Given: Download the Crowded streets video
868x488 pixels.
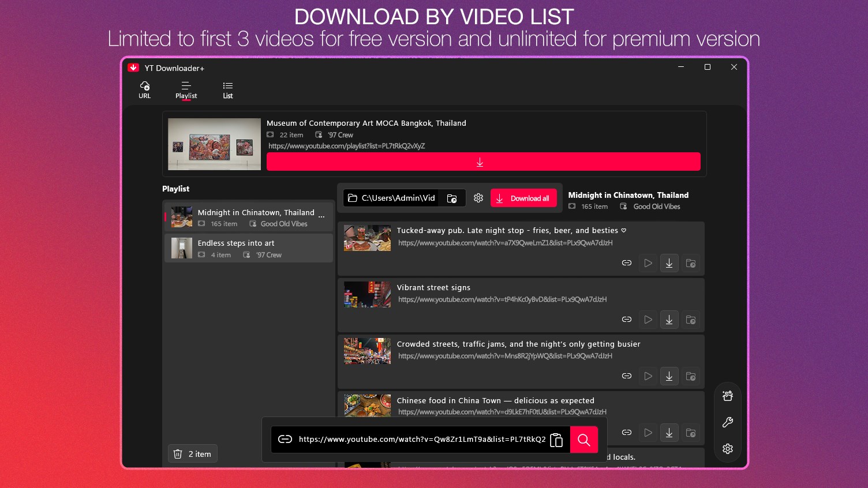Looking at the screenshot, I should coord(669,376).
